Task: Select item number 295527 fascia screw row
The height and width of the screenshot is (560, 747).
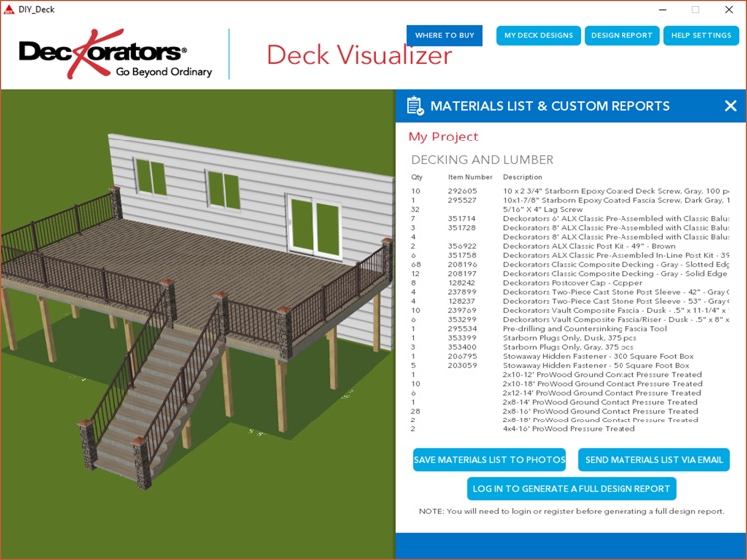Action: click(x=571, y=200)
